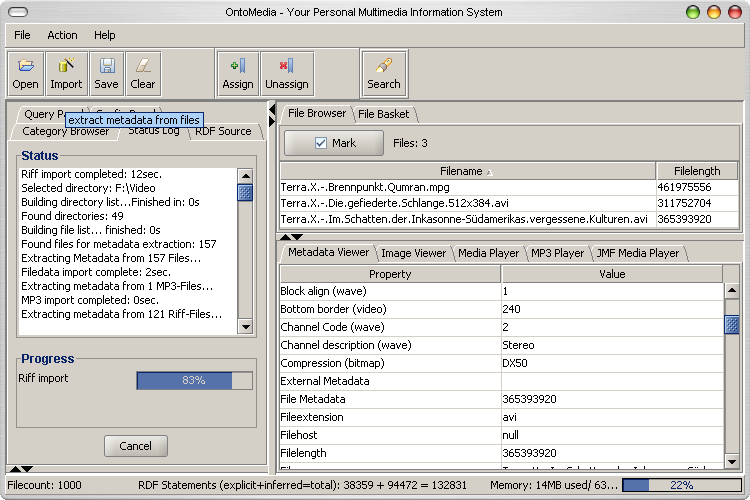
Task: Switch to the RDF Source tab
Action: pyautogui.click(x=223, y=132)
